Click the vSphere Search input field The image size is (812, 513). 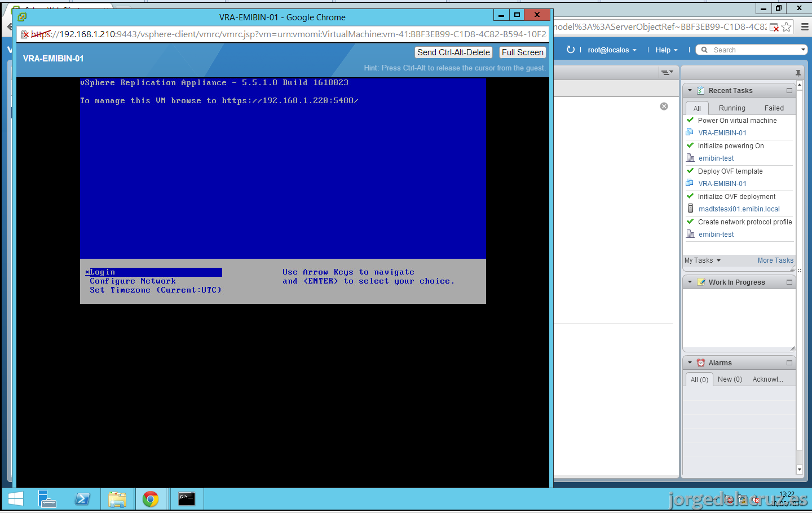[756, 50]
